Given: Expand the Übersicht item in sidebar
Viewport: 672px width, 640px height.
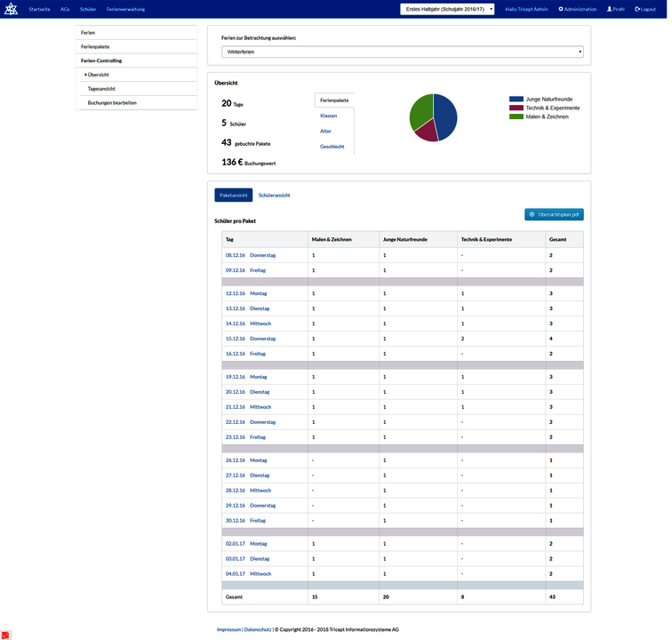Looking at the screenshot, I should tap(98, 75).
